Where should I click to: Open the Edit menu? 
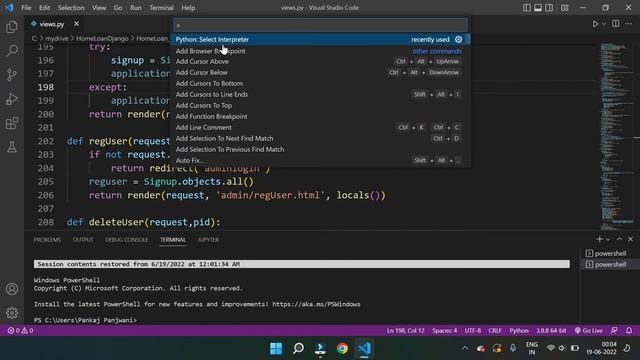click(44, 8)
